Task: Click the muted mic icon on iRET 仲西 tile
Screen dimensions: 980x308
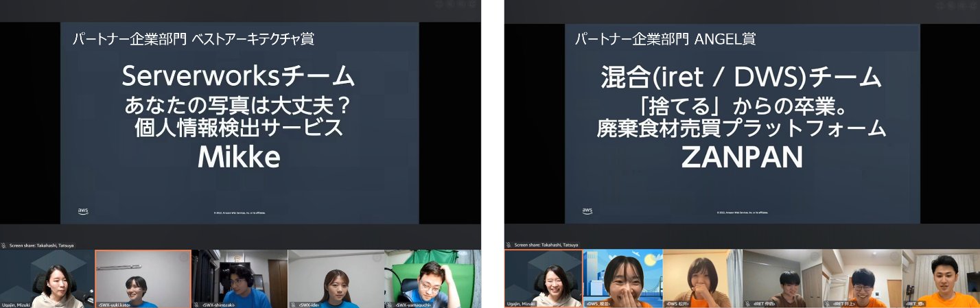Action: click(x=748, y=303)
